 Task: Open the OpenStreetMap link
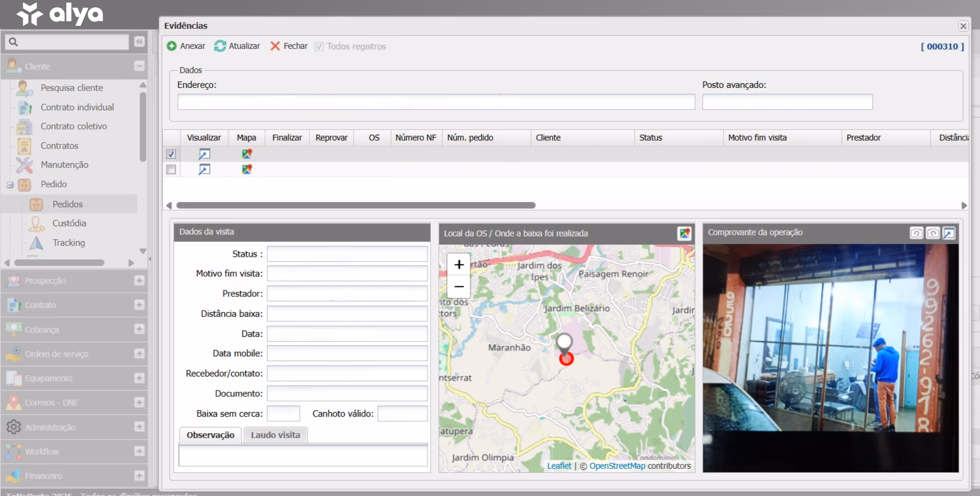(617, 466)
